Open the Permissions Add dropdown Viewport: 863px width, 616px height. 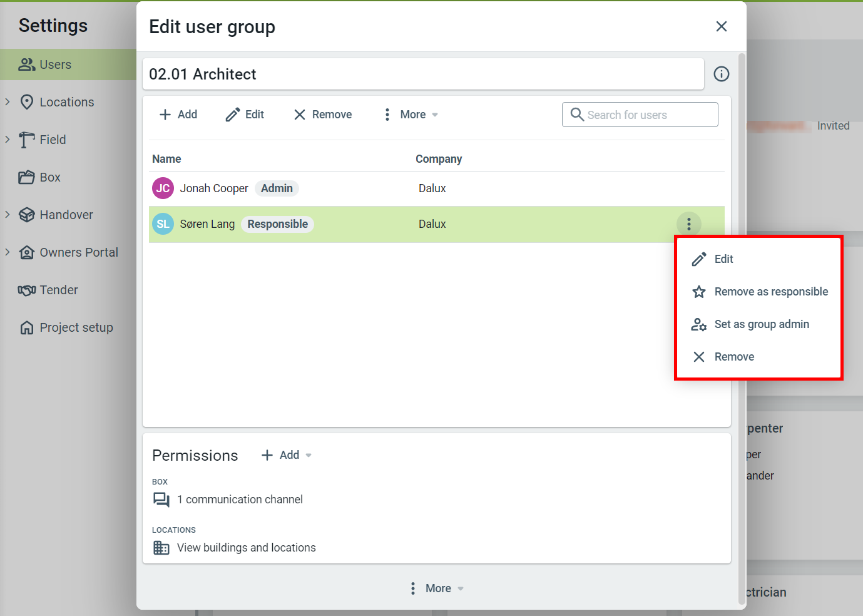(x=287, y=455)
